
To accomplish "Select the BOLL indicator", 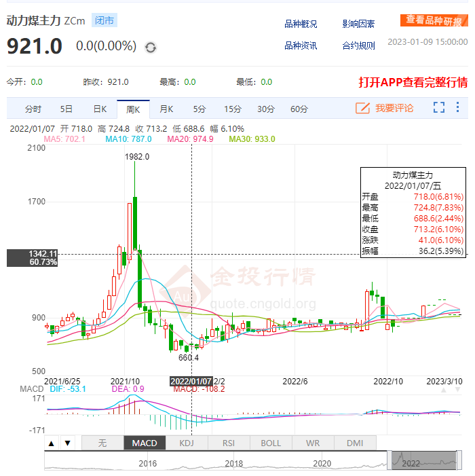I will (271, 443).
